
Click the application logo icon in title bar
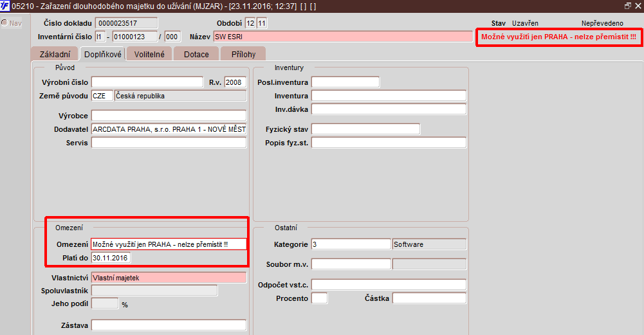[5, 6]
